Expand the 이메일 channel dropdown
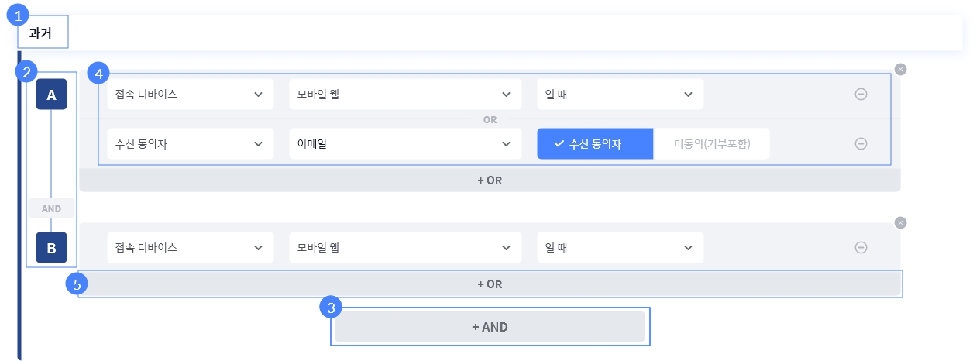 pyautogui.click(x=404, y=143)
